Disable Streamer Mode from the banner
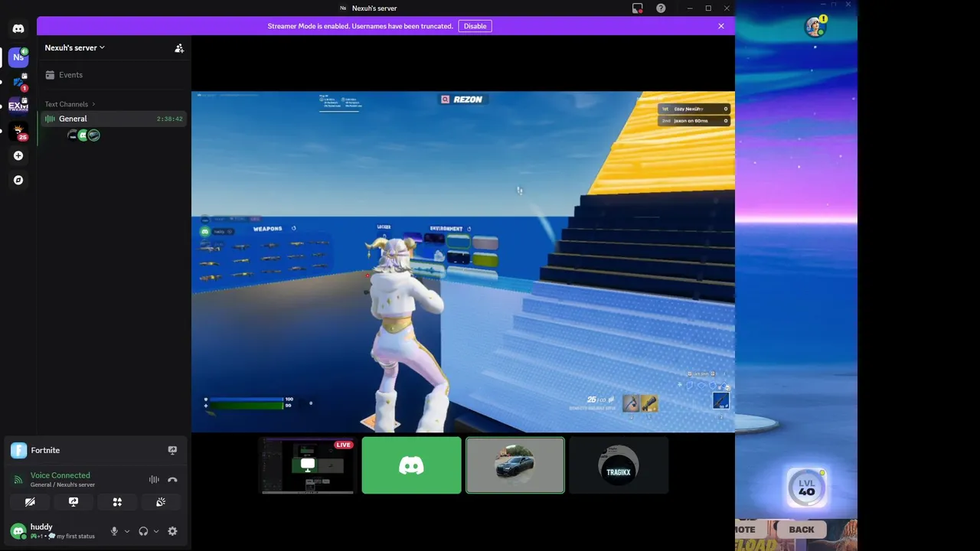The width and height of the screenshot is (980, 551). [x=475, y=26]
